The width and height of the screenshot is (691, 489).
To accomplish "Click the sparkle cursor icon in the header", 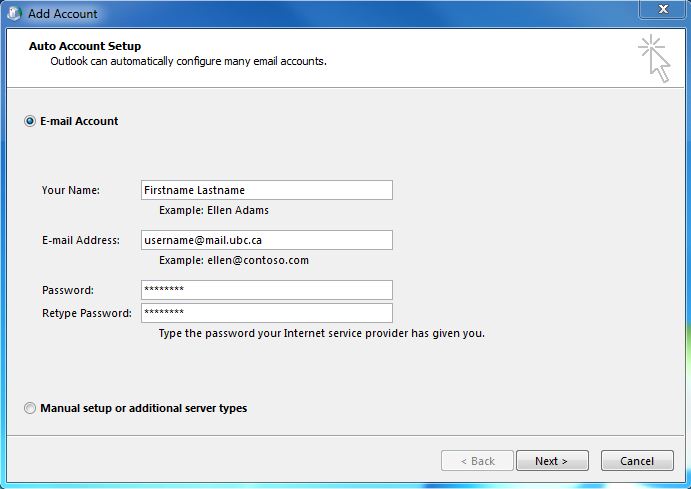I will (x=654, y=57).
